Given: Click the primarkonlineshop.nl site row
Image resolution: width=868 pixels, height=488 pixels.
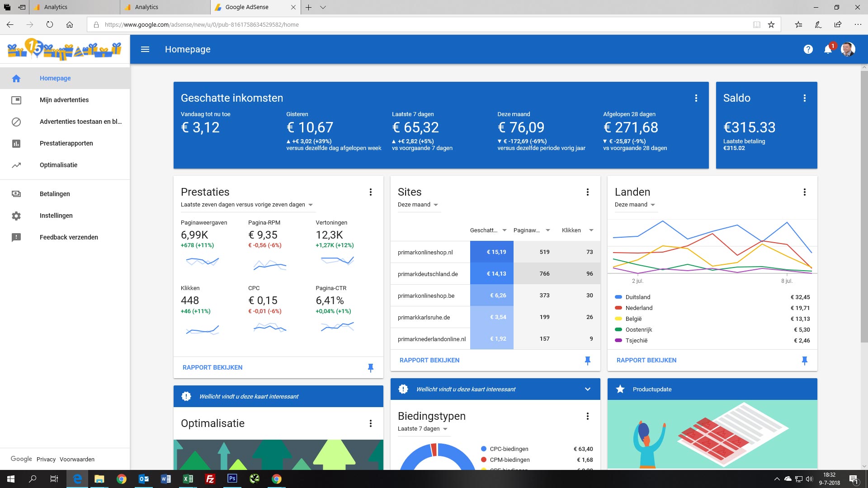Looking at the screenshot, I should [495, 252].
